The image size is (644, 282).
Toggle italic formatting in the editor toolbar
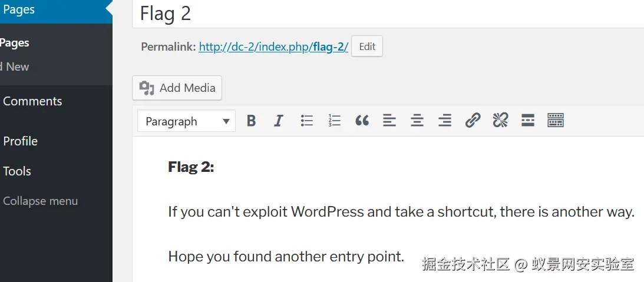click(279, 121)
